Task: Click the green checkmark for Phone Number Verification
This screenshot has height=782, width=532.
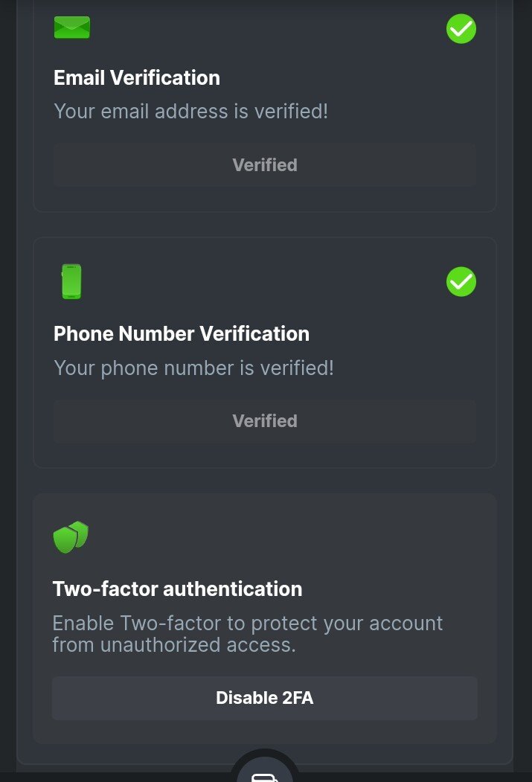Action: pos(461,282)
